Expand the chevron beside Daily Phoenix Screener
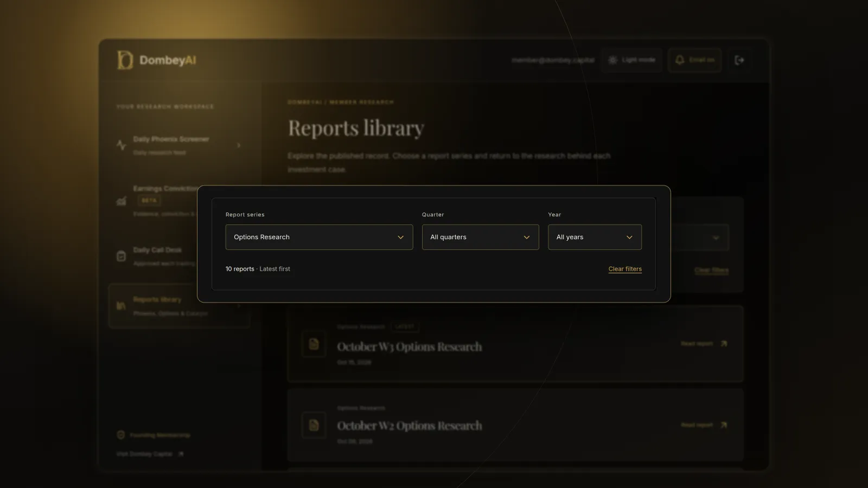The width and height of the screenshot is (868, 488). tap(239, 145)
